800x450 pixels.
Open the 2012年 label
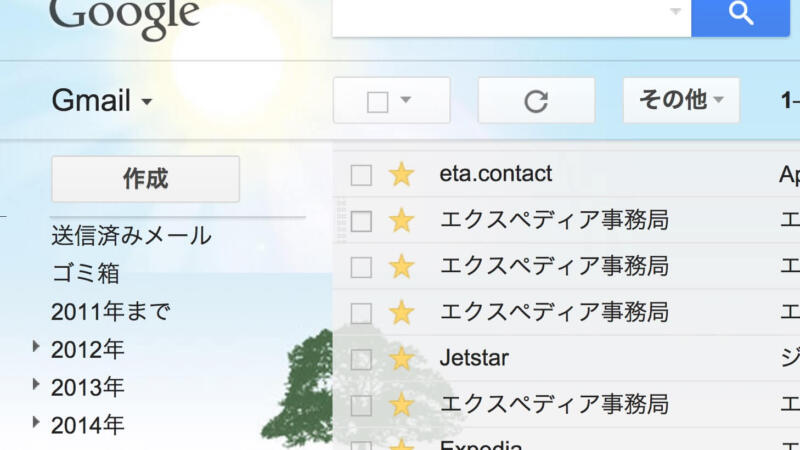pos(88,349)
